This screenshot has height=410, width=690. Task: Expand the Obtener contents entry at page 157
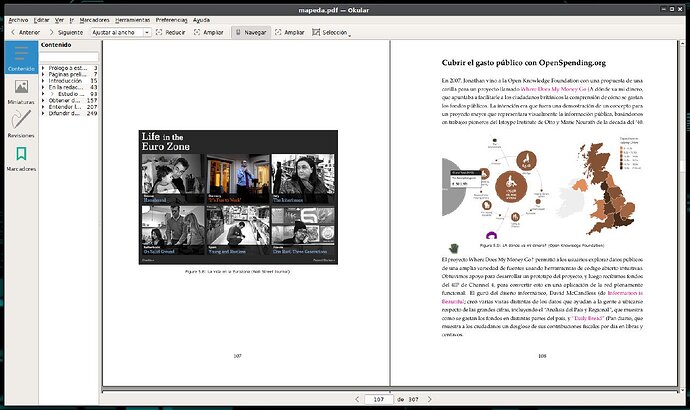[43, 100]
